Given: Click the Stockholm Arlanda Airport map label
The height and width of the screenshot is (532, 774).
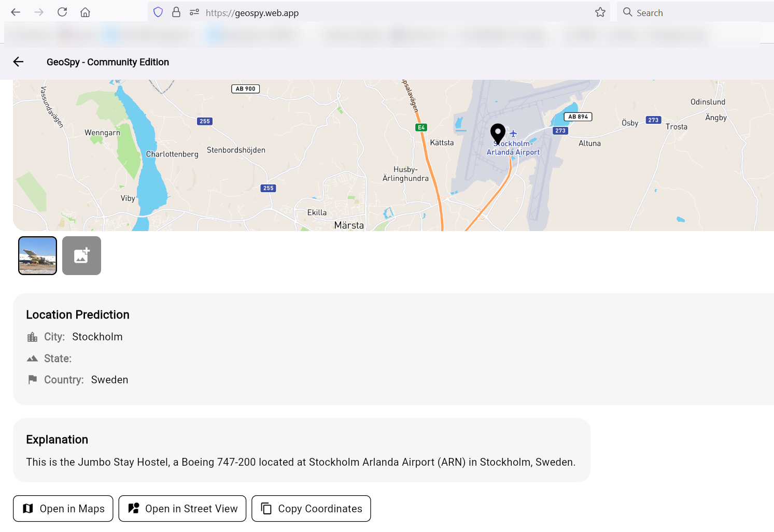Looking at the screenshot, I should 513,148.
